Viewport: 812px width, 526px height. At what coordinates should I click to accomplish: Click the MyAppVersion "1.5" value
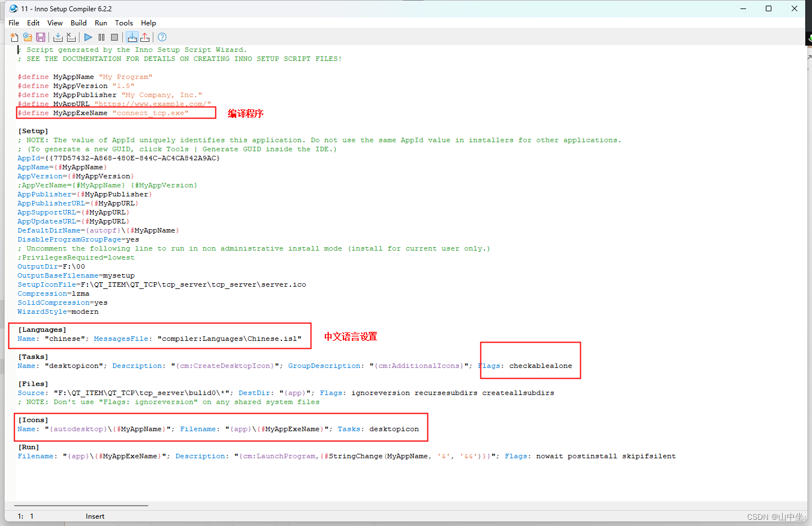[123, 86]
